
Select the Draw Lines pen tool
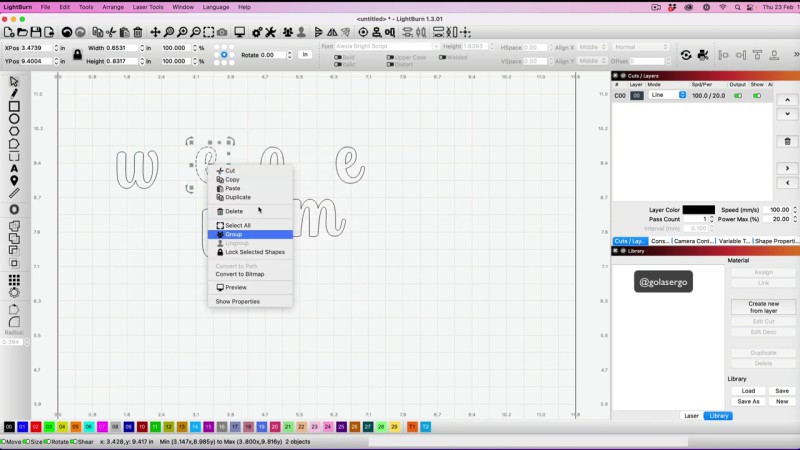pyautogui.click(x=14, y=94)
